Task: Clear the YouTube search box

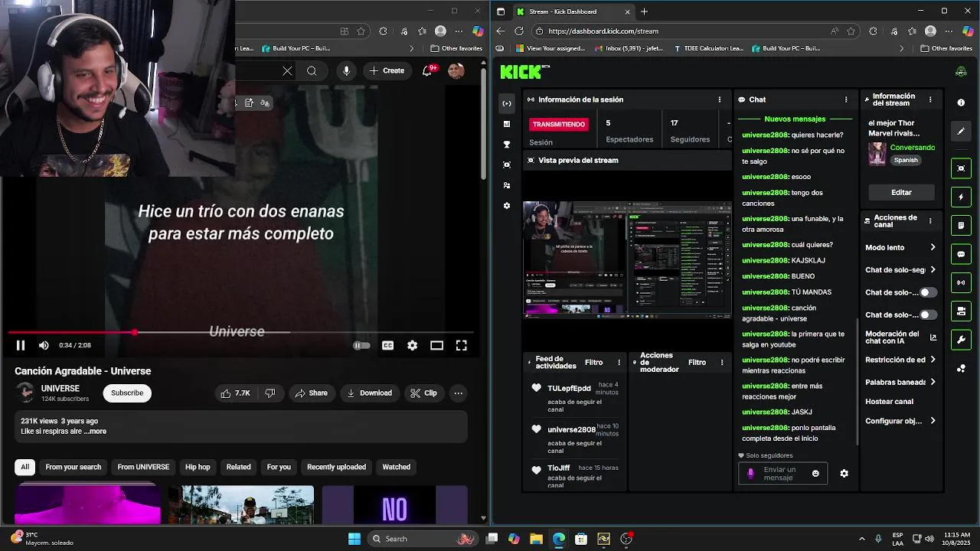Action: click(x=287, y=70)
